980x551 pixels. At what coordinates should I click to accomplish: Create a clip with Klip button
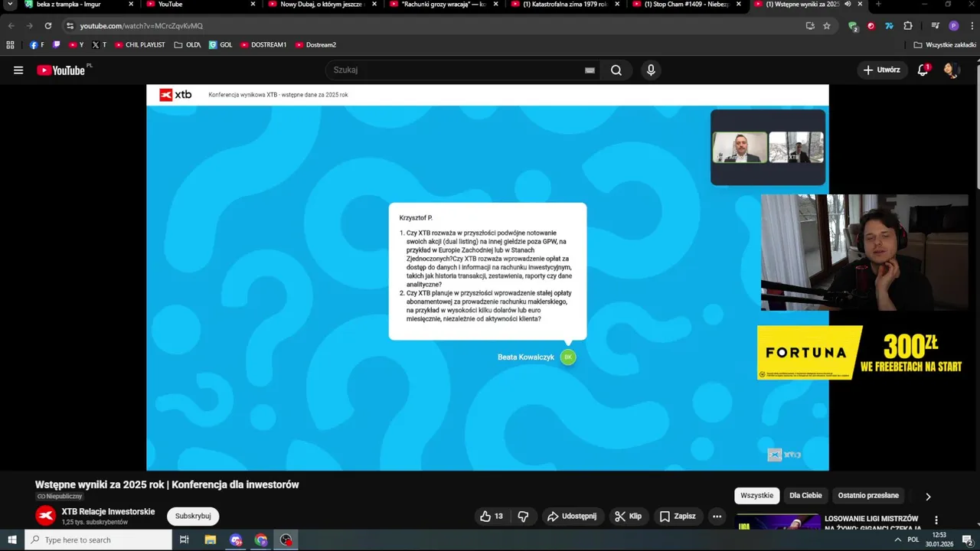(x=628, y=517)
